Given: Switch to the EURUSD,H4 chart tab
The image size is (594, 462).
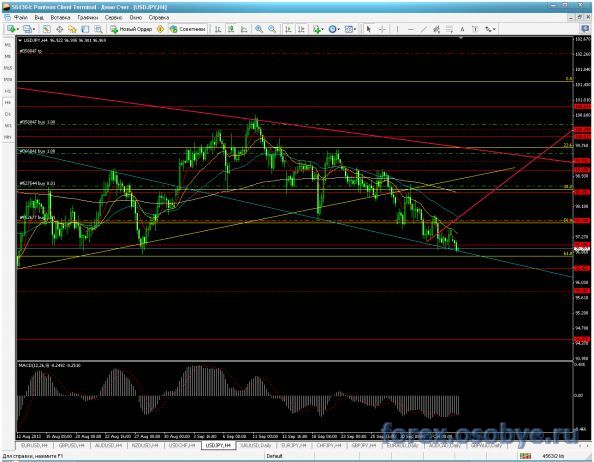Looking at the screenshot, I should click(x=34, y=446).
